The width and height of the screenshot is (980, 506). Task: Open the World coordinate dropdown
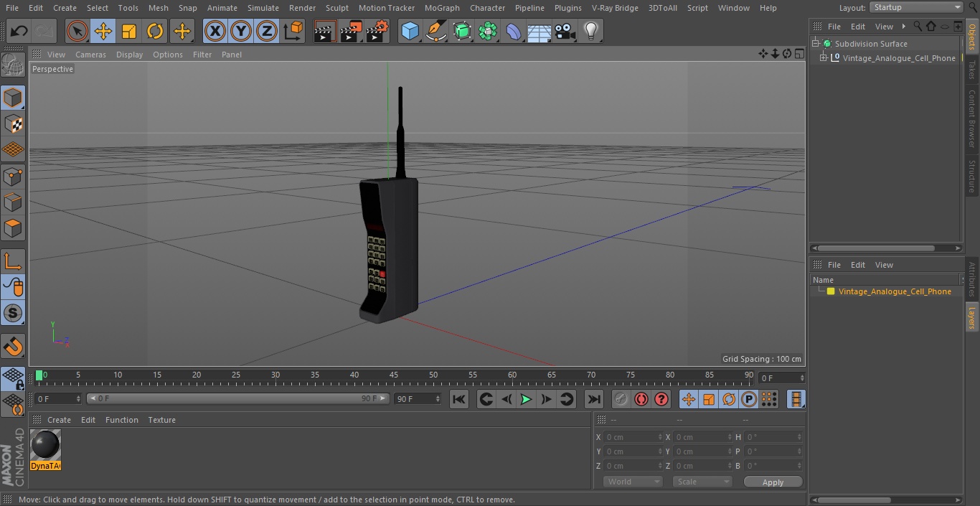click(x=632, y=482)
